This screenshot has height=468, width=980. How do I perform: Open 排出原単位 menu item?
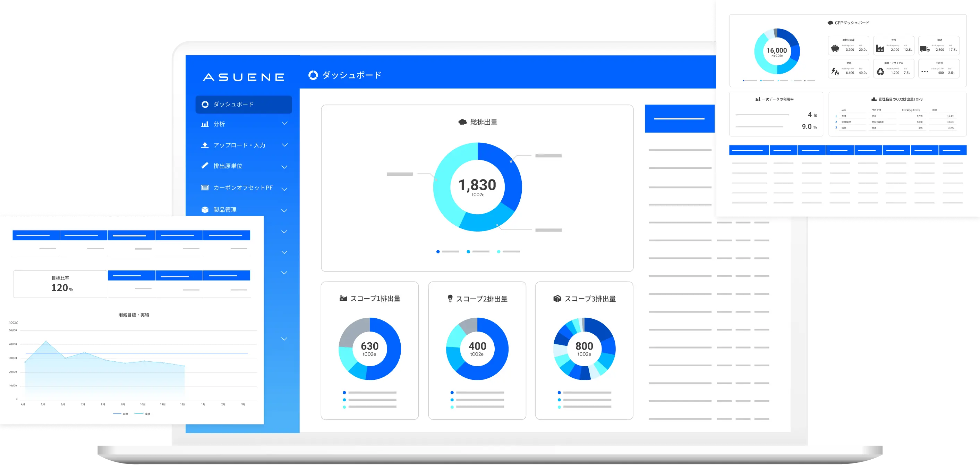tap(228, 166)
